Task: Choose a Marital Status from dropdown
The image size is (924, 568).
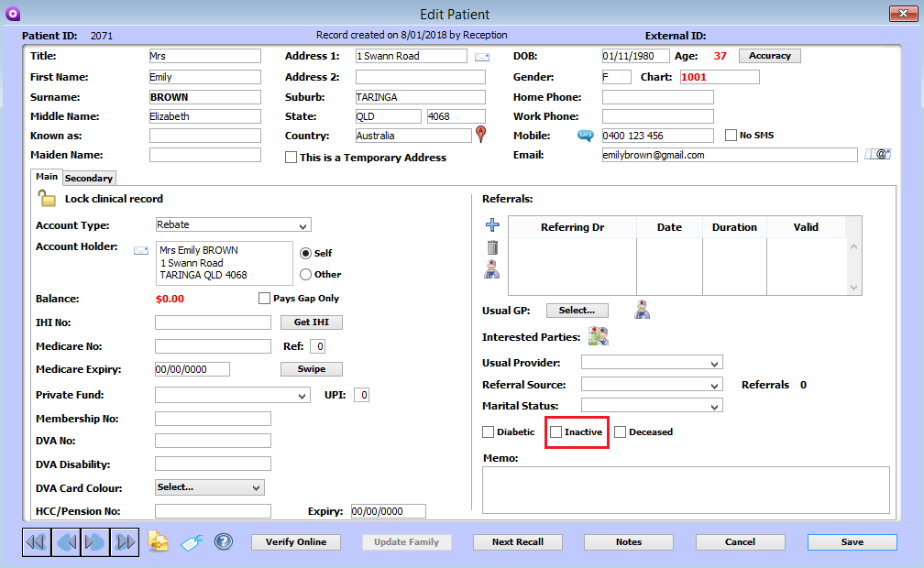Action: [x=652, y=406]
